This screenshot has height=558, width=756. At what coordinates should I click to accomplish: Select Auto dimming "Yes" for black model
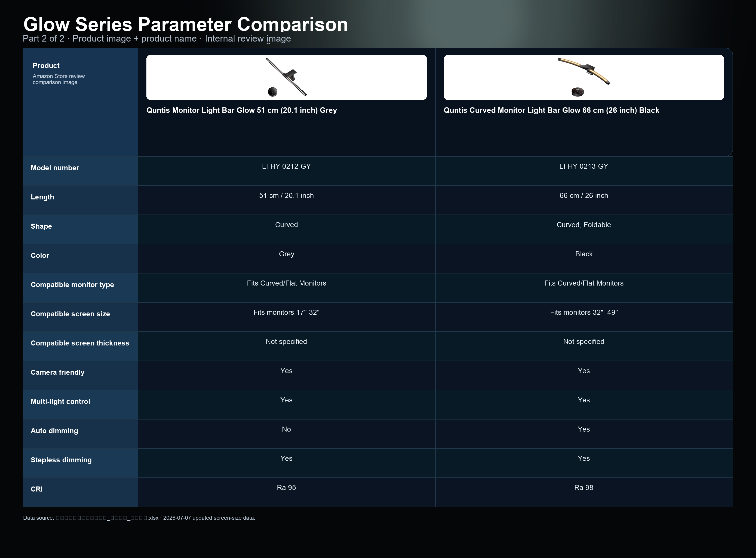tap(584, 429)
